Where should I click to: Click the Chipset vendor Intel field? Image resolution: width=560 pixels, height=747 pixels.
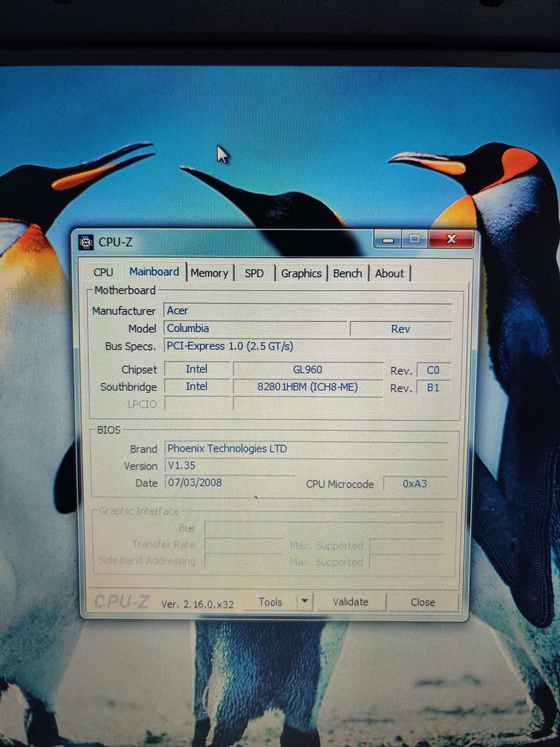(197, 369)
